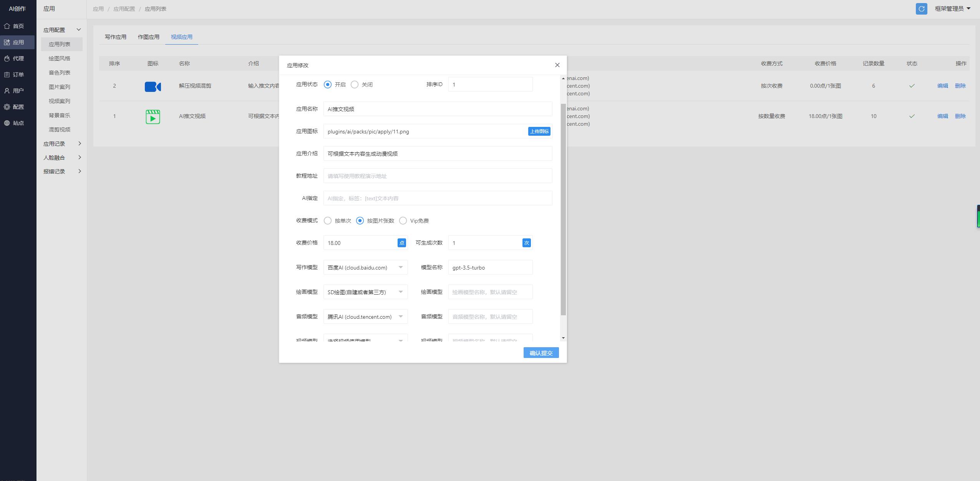Image resolution: width=980 pixels, height=481 pixels.
Task: Close the 应用修改 dialog with X
Action: 557,65
